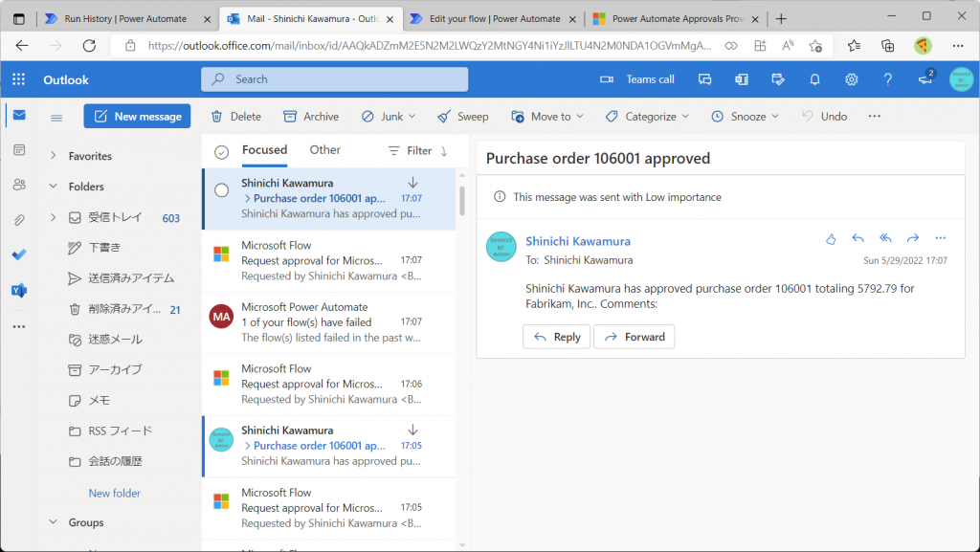The image size is (980, 552).
Task: Open the Microsoft Power Automate flow failed email
Action: [x=330, y=322]
